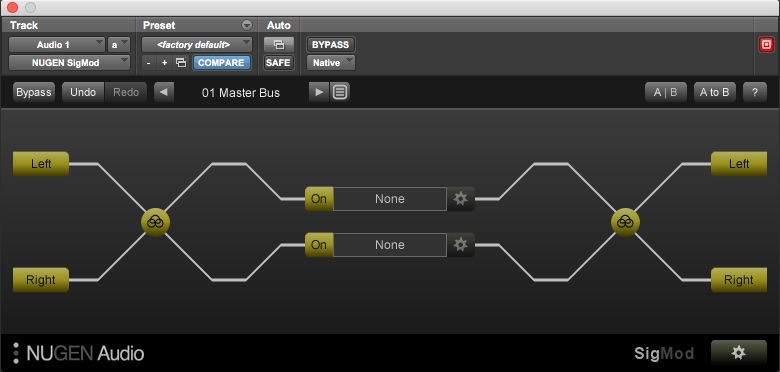
Task: Expand the Preset menu arrow
Action: point(247,25)
